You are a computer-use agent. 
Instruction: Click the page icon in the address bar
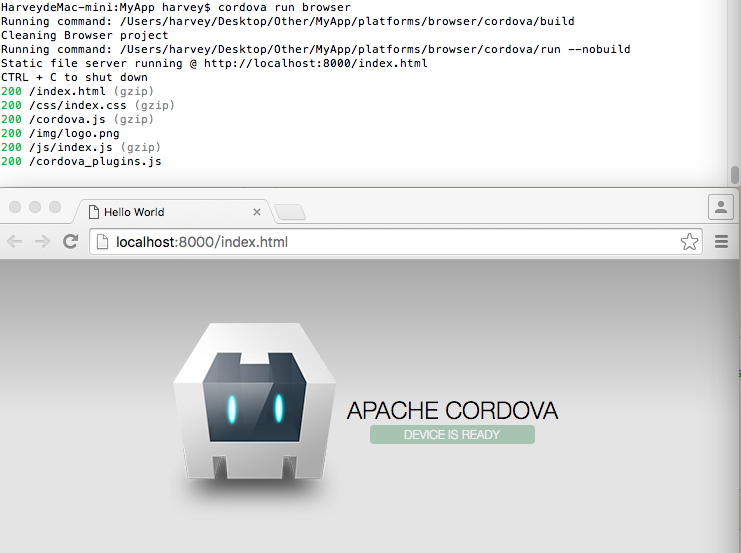(102, 242)
